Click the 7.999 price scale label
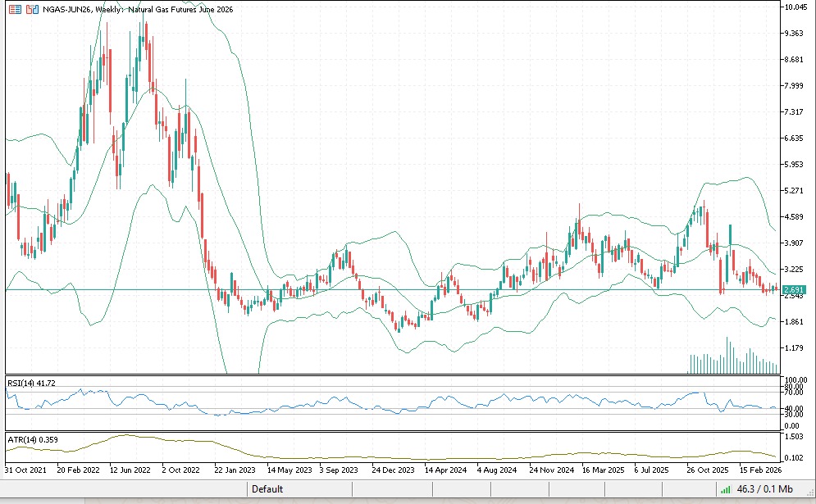The height and width of the screenshot is (504, 816). tap(794, 86)
